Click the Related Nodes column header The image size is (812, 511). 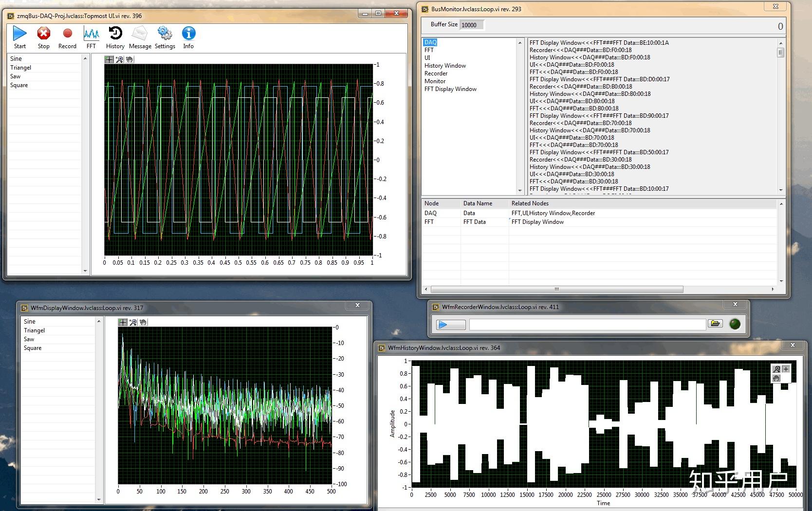[530, 203]
